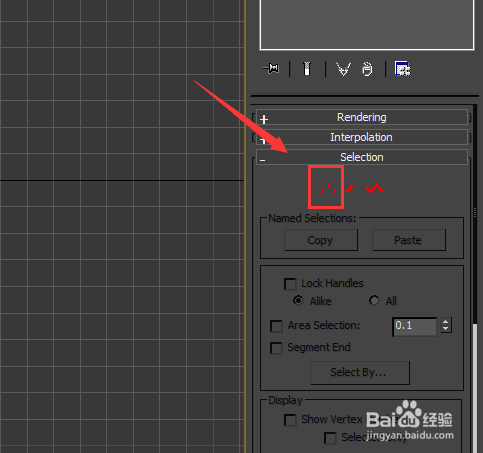Select the All radio button
483x453 pixels.
click(x=374, y=301)
